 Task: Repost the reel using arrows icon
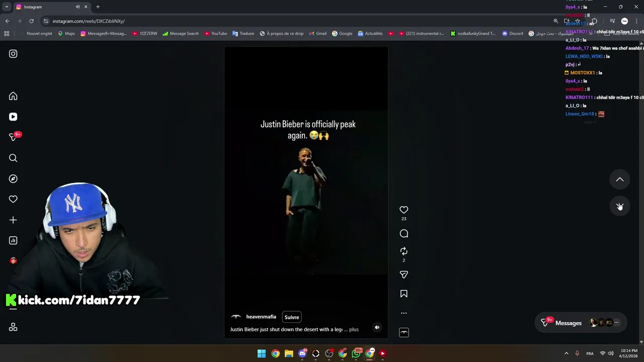[x=404, y=251]
